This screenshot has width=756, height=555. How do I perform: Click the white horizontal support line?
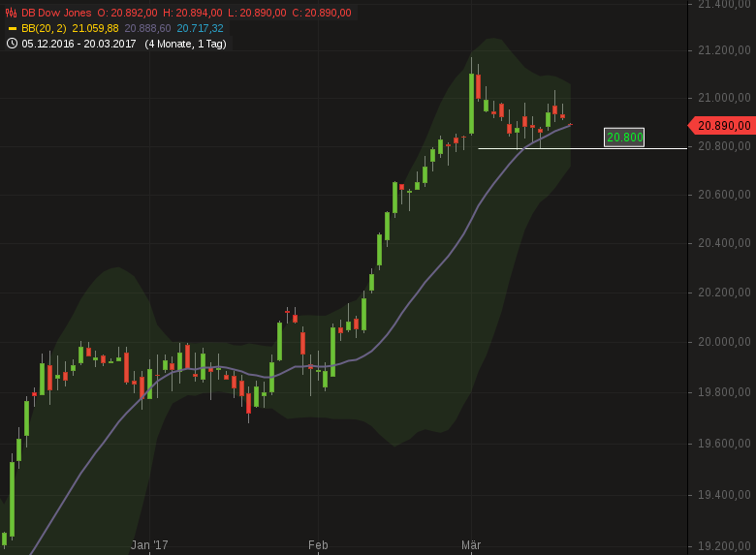point(583,148)
